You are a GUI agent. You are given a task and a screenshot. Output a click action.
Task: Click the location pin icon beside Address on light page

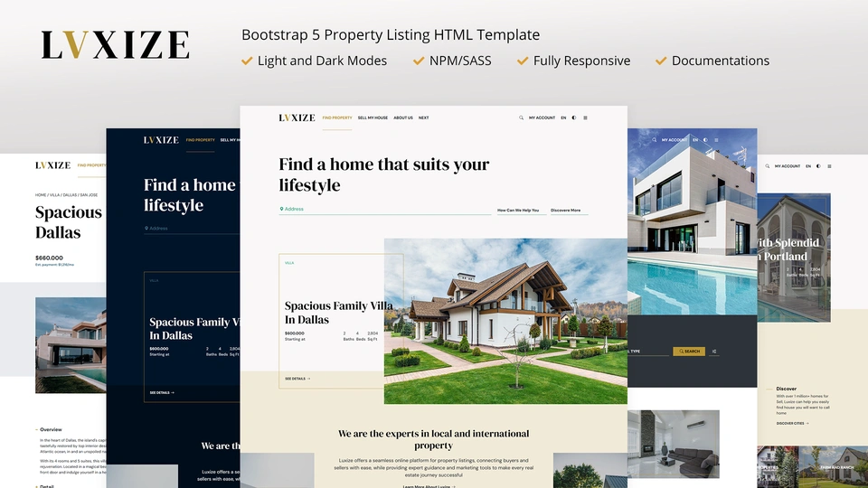(281, 209)
